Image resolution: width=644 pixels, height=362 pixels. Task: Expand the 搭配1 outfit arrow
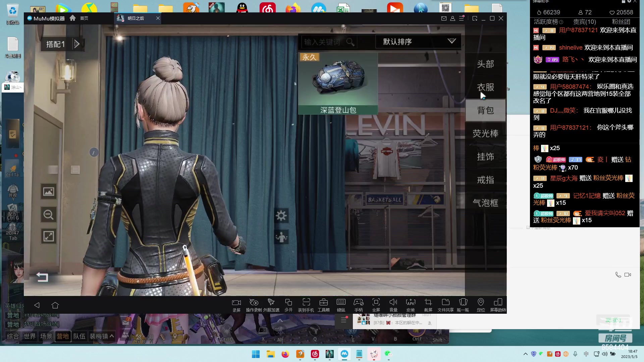coord(77,44)
